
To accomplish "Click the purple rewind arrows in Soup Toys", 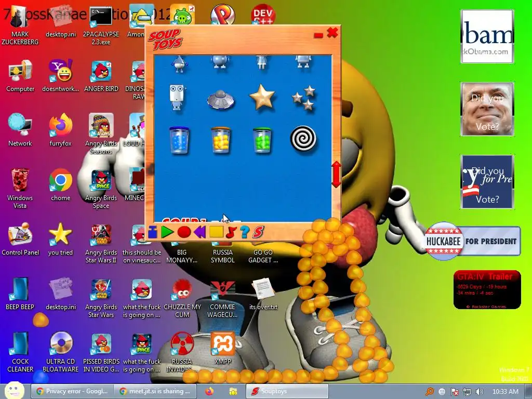I will coord(200,232).
